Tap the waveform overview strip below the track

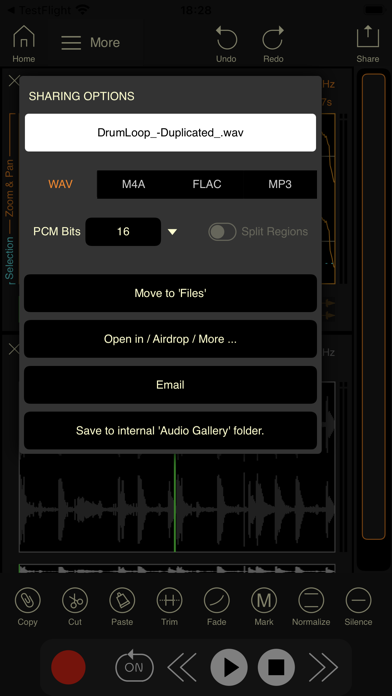click(x=177, y=568)
